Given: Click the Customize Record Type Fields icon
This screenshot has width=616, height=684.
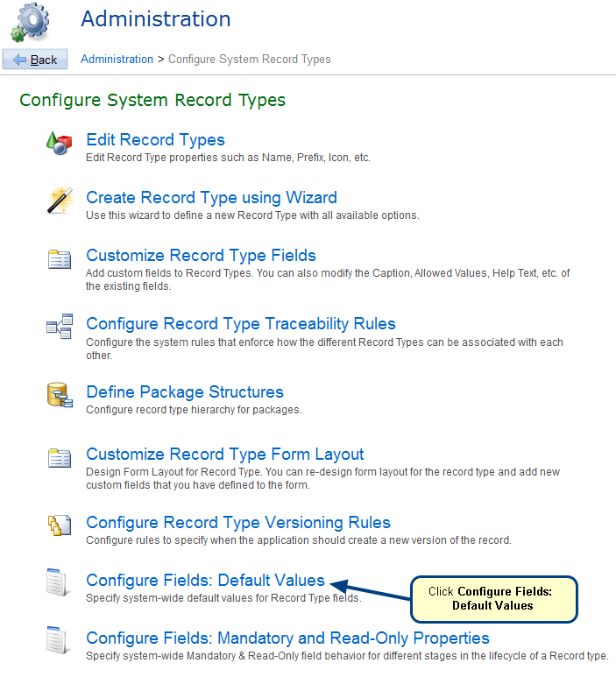Looking at the screenshot, I should click(58, 259).
